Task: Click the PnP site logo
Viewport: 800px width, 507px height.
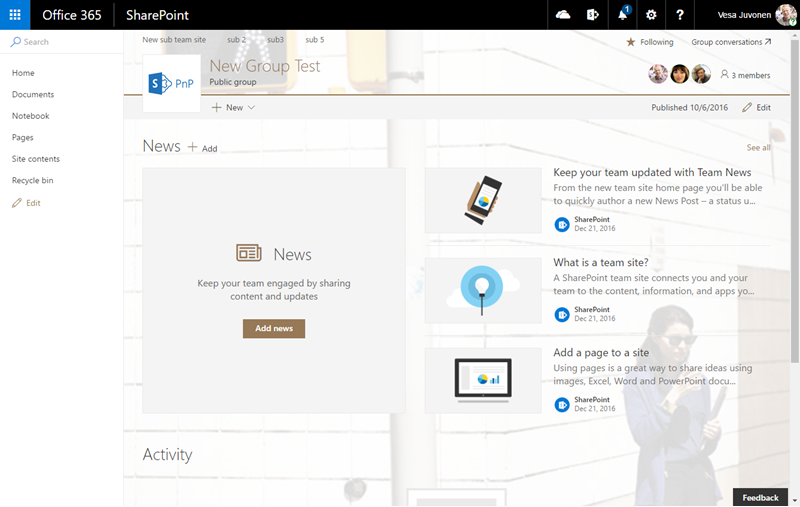Action: (171, 83)
